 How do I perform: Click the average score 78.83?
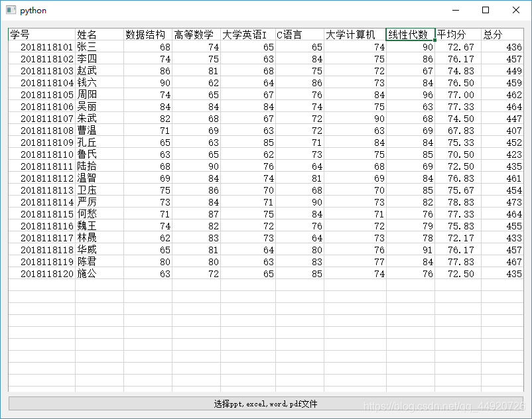pyautogui.click(x=458, y=202)
